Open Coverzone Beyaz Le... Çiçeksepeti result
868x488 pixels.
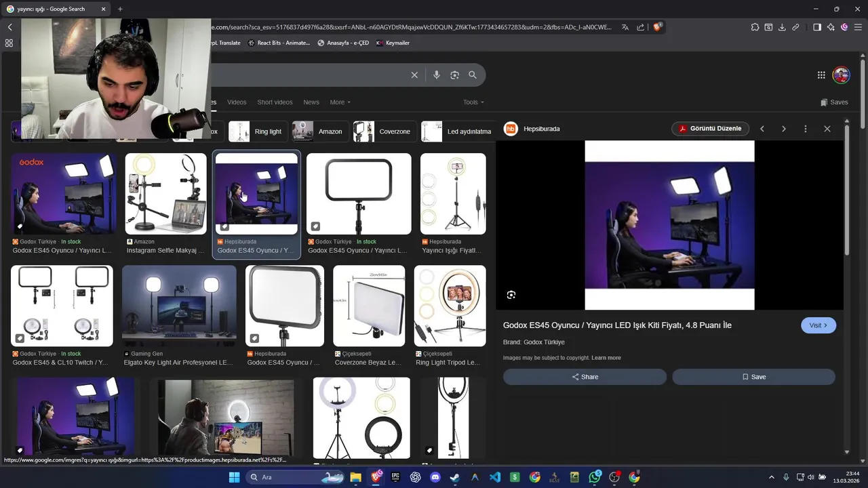coord(369,306)
